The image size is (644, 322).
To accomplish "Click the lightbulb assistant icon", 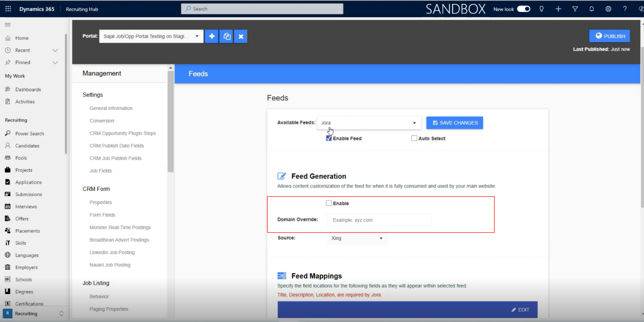I will [541, 9].
